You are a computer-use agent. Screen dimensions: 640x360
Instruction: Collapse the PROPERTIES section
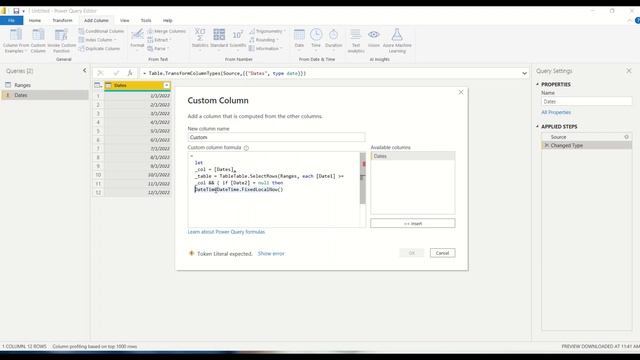click(538, 84)
